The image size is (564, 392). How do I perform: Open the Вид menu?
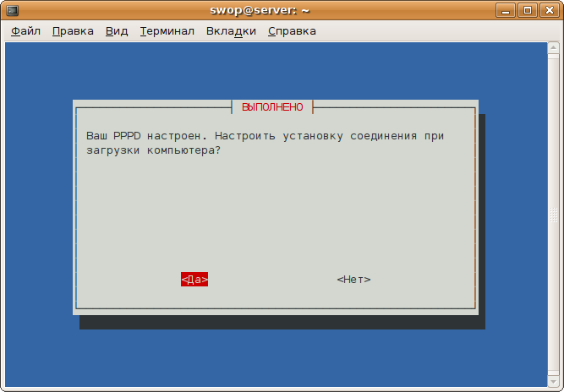point(117,31)
